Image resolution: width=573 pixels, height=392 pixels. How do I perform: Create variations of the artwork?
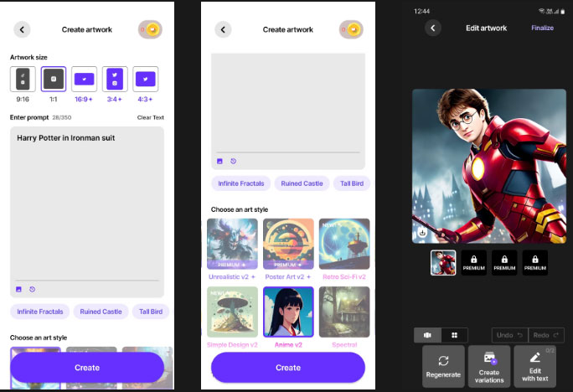pyautogui.click(x=489, y=366)
